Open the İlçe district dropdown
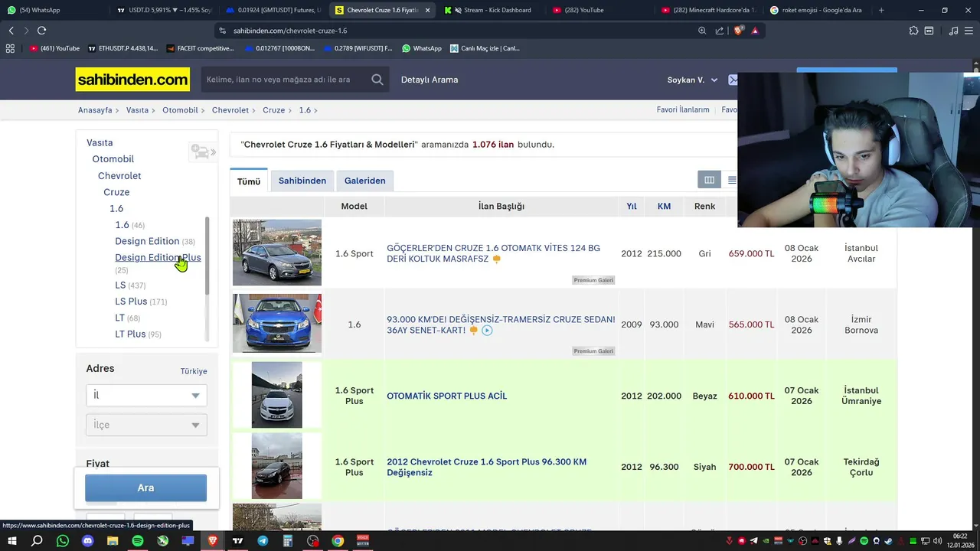980x551 pixels. (146, 425)
